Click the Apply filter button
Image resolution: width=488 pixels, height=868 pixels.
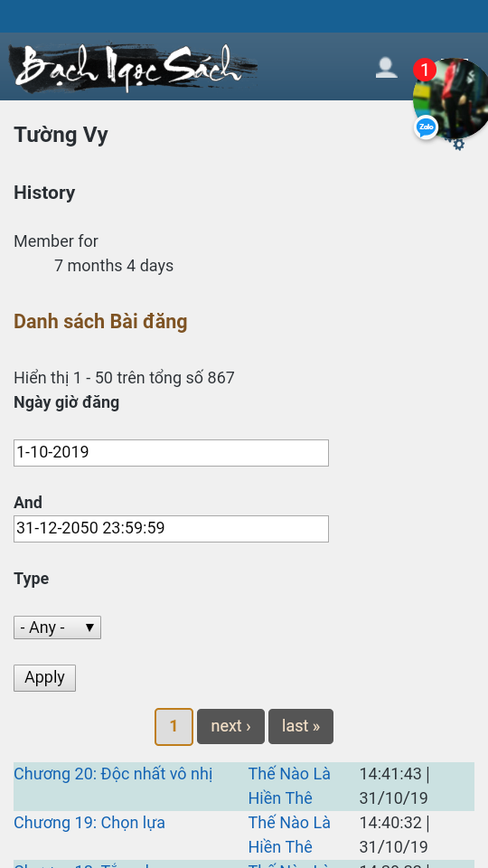pyautogui.click(x=45, y=678)
